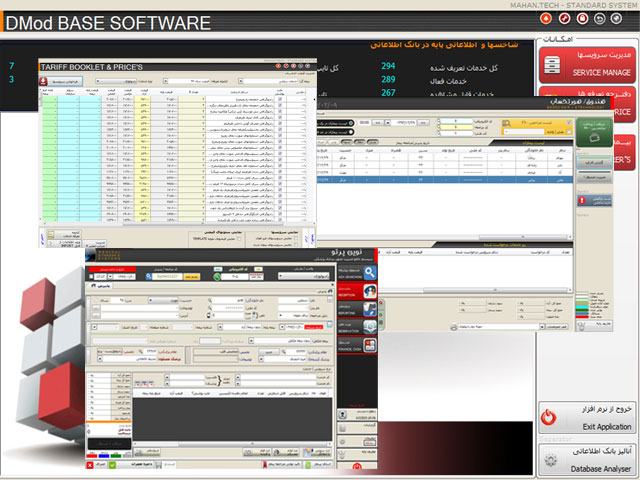The height and width of the screenshot is (480, 640).
Task: Click the Exit Application button
Action: point(586,417)
